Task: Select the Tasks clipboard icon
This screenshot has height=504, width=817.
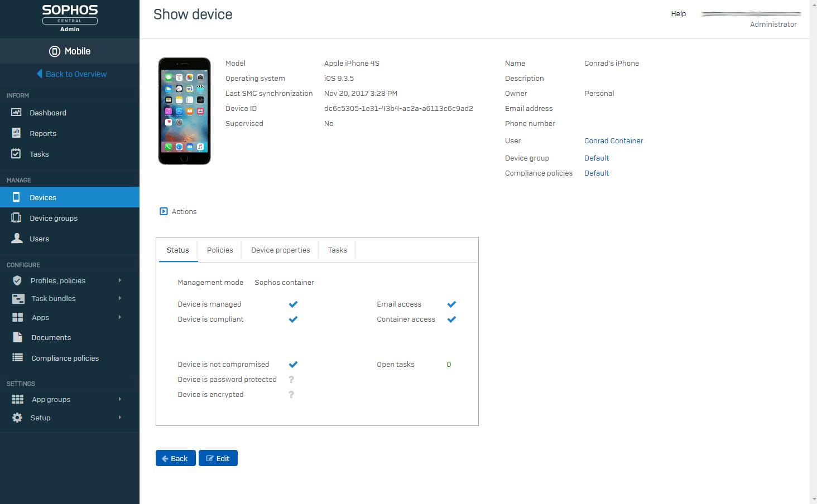Action: click(x=16, y=154)
